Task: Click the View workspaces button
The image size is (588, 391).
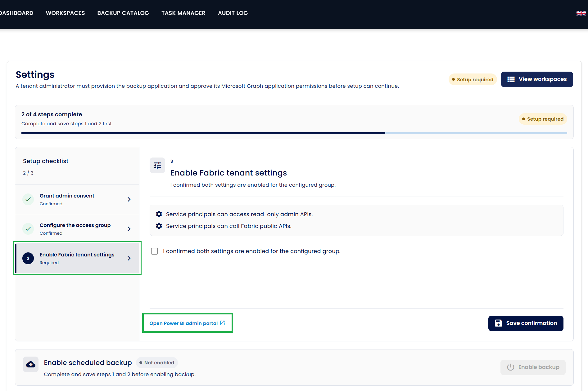Action: click(537, 79)
